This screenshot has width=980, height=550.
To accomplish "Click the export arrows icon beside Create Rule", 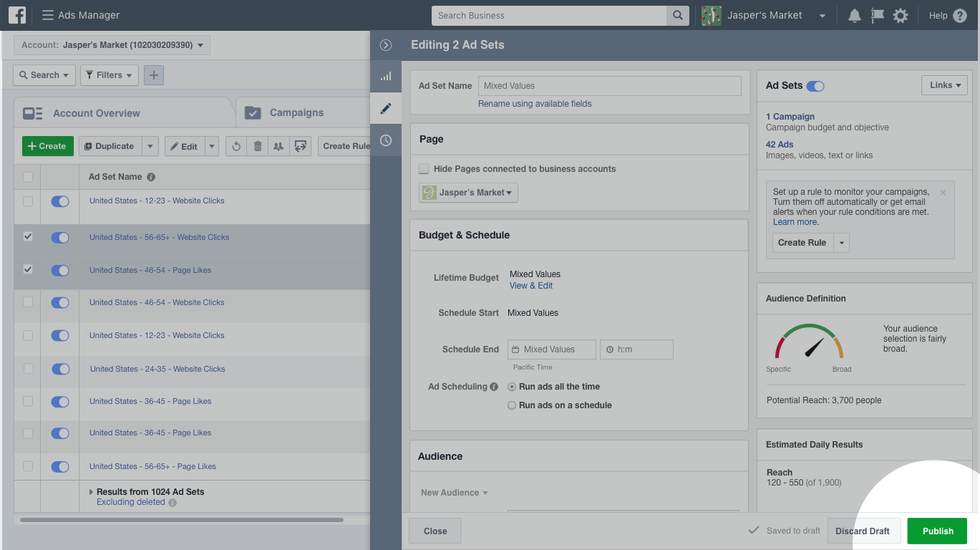I will point(300,146).
